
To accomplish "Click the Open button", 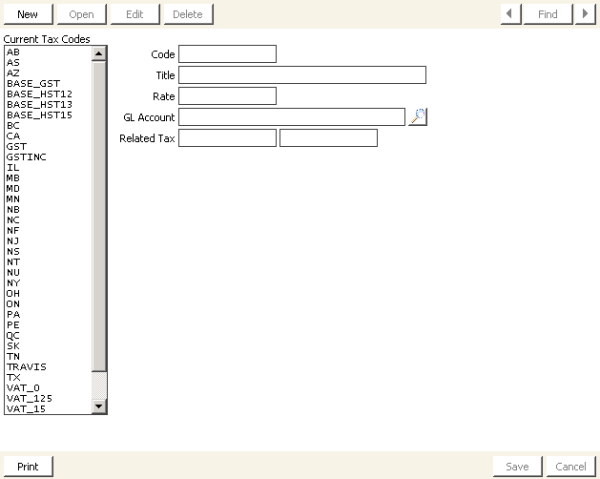I will (x=82, y=14).
